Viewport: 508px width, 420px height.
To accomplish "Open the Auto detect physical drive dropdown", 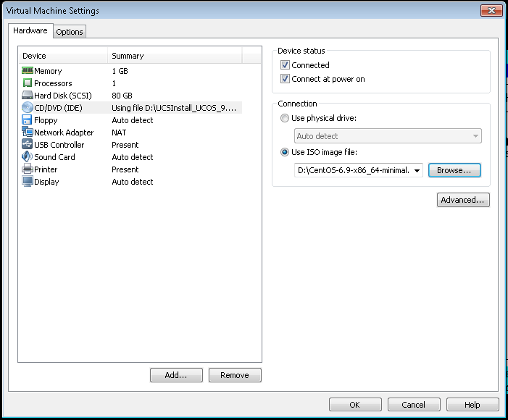I will pyautogui.click(x=388, y=136).
